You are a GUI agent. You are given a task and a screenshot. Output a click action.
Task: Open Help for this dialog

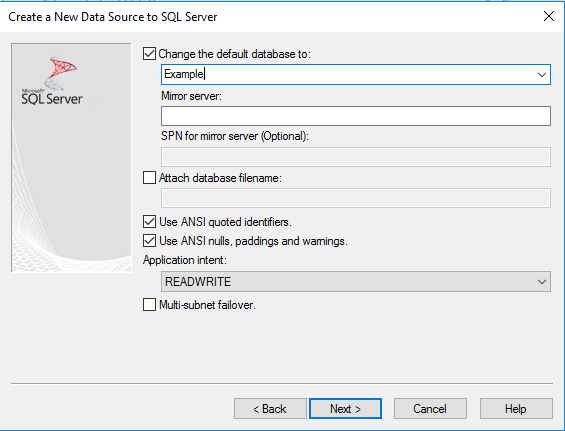coord(516,409)
